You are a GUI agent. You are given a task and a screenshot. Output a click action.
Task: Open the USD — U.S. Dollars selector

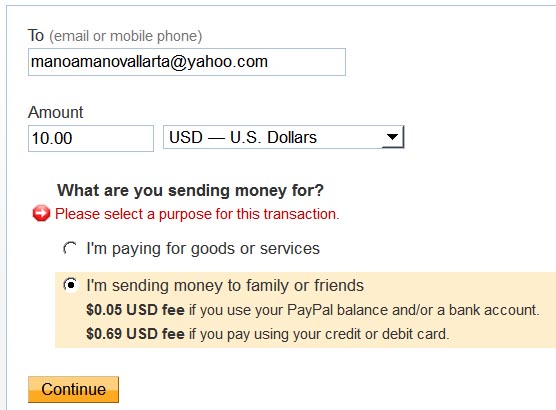pyautogui.click(x=283, y=137)
